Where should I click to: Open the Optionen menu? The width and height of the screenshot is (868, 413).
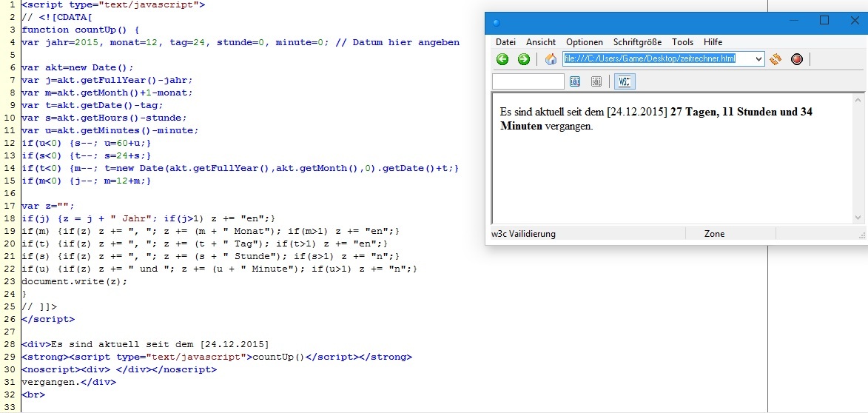point(585,42)
